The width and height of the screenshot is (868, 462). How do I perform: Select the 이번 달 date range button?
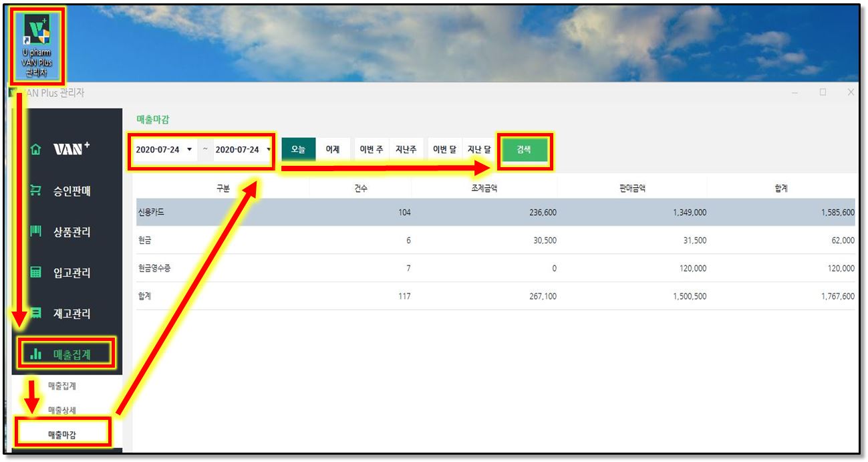pyautogui.click(x=444, y=150)
